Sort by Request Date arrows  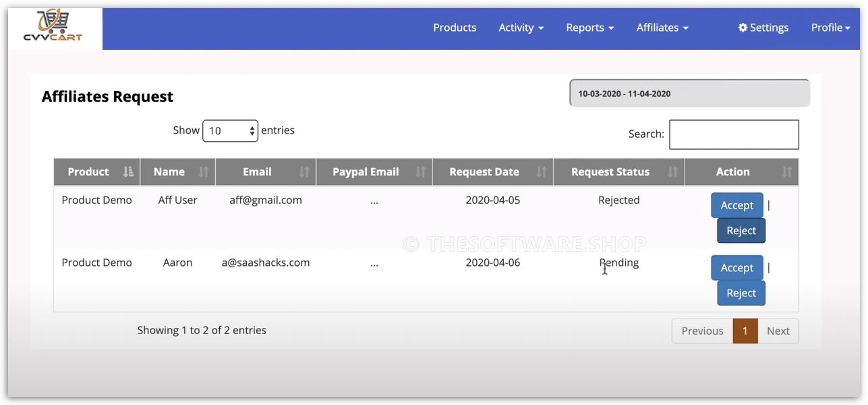point(541,172)
